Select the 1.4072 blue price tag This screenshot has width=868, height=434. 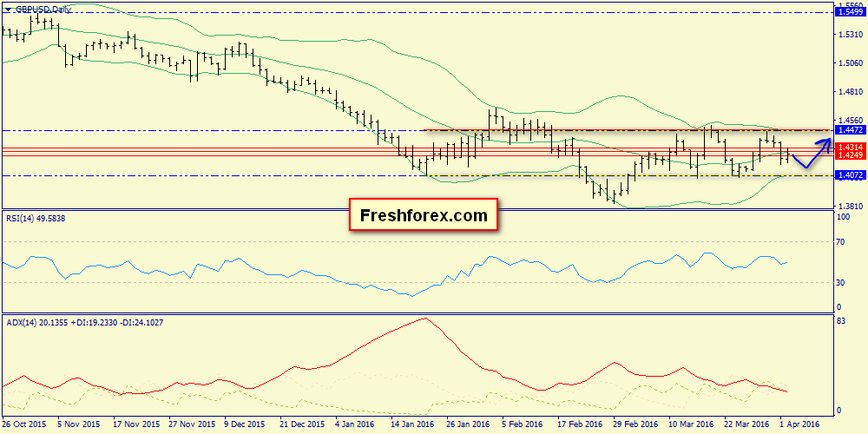coord(849,175)
